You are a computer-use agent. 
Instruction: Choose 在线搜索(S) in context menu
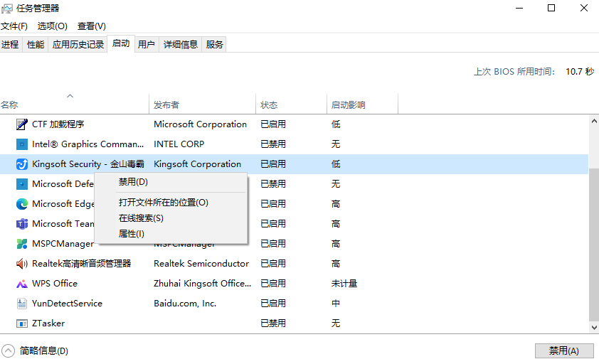pyautogui.click(x=141, y=218)
